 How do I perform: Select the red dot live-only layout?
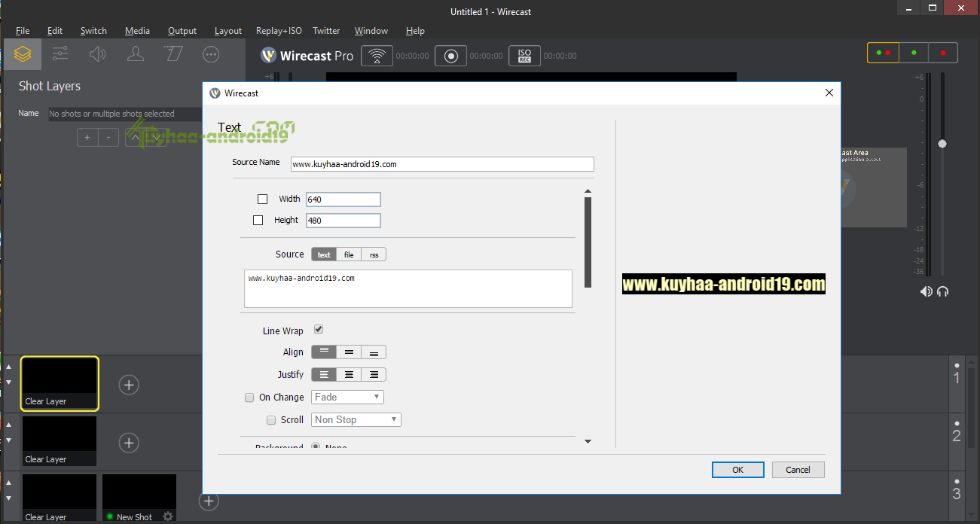[943, 53]
